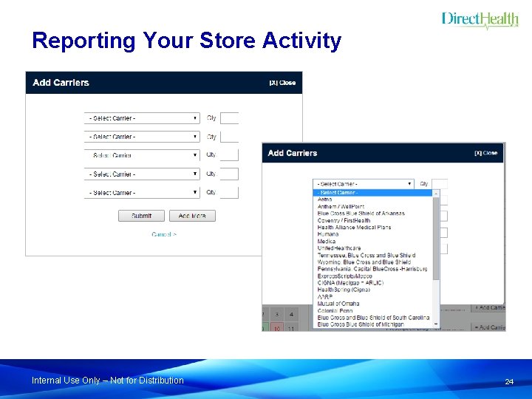The width and height of the screenshot is (532, 399).
Task: Select Medica carrier option
Action: (x=372, y=241)
